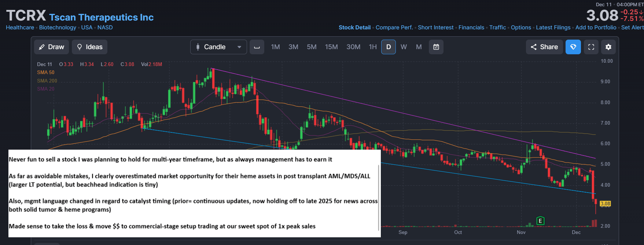Open the Stock Detail tab
Image resolution: width=644 pixels, height=245 pixels.
pos(354,28)
